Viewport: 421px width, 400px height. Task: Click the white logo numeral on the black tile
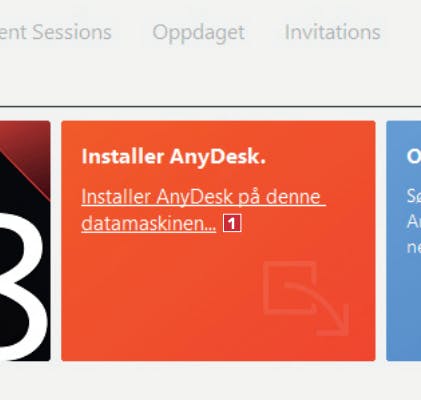[22, 286]
